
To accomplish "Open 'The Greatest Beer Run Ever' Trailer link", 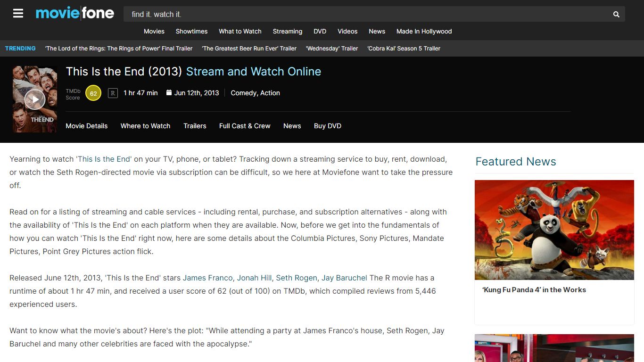I will (249, 48).
